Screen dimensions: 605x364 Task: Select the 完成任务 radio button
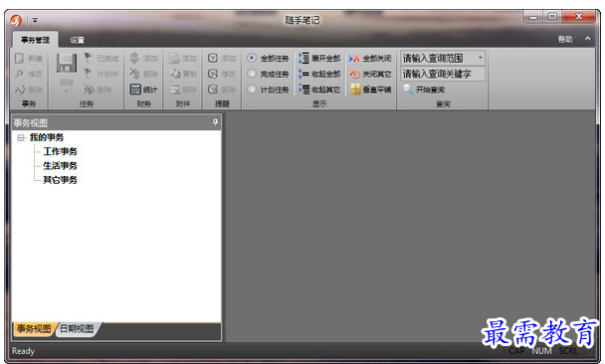pyautogui.click(x=252, y=74)
